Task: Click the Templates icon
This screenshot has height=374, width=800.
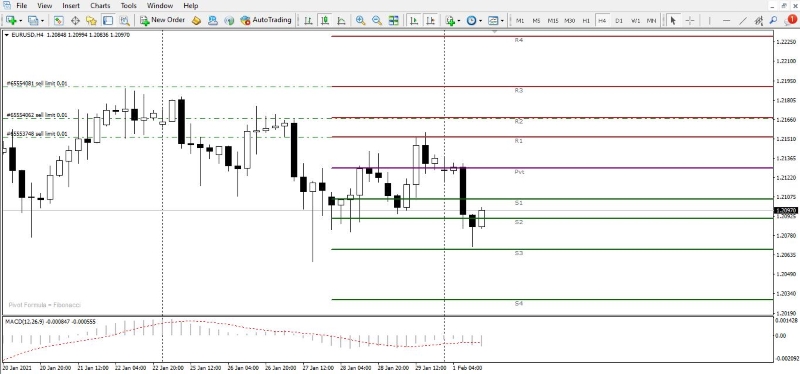Action: click(x=493, y=20)
